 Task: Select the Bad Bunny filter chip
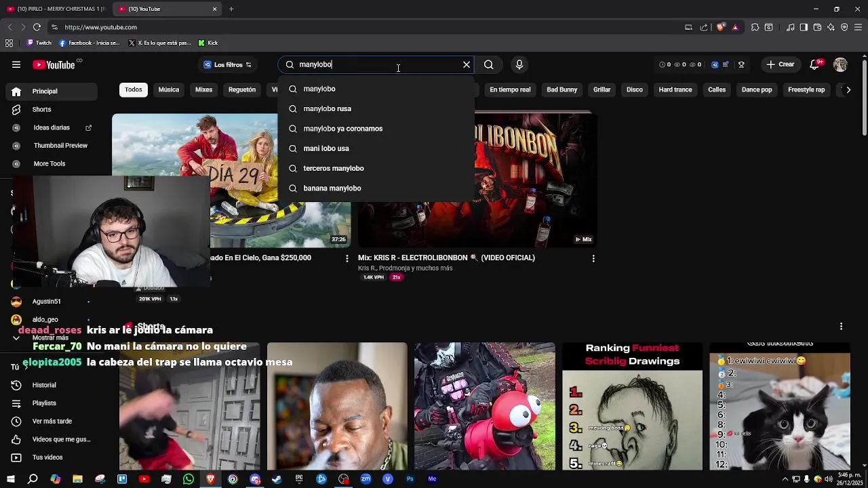click(x=562, y=89)
